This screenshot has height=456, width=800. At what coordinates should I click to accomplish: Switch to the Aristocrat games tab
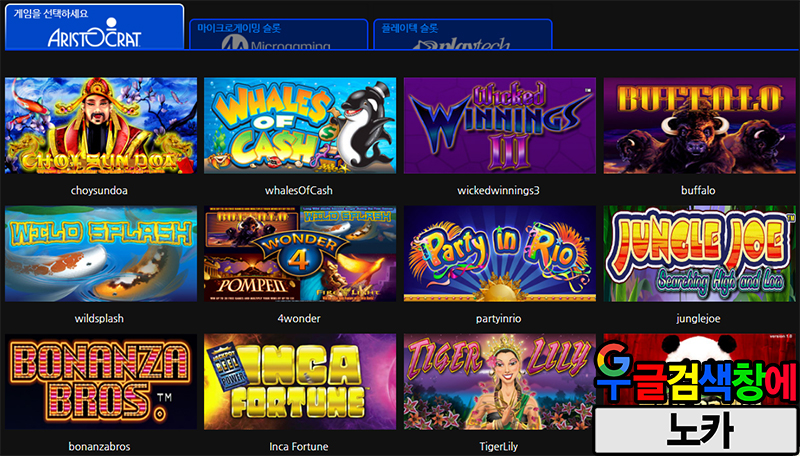pyautogui.click(x=94, y=27)
